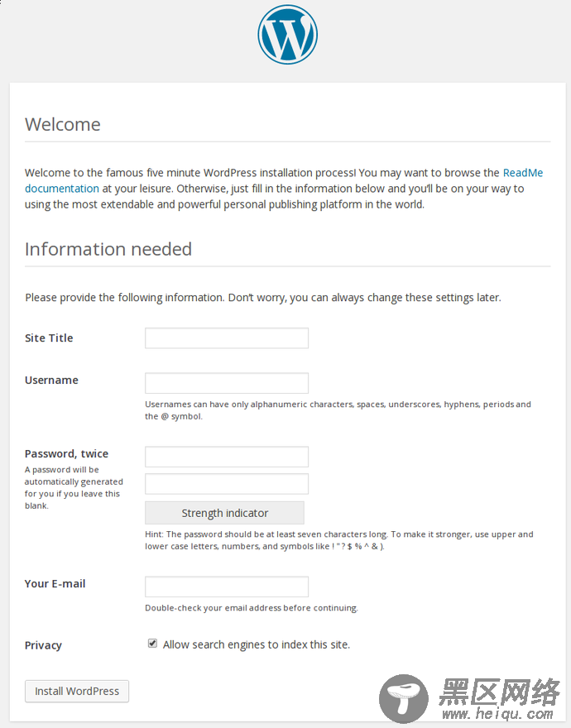Click the heiqu.com mushroom watermark logo

click(404, 699)
